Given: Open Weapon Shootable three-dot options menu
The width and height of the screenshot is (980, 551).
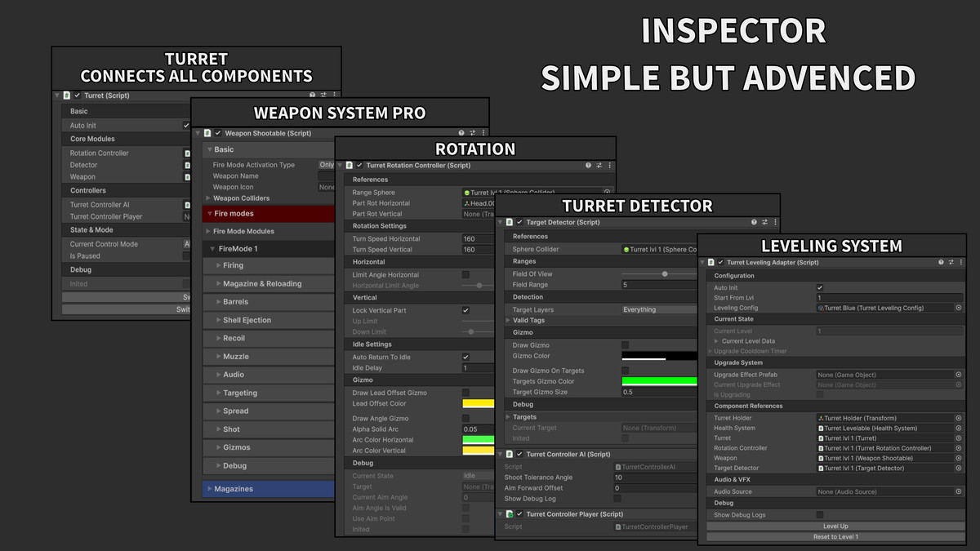Looking at the screenshot, I should (x=482, y=133).
